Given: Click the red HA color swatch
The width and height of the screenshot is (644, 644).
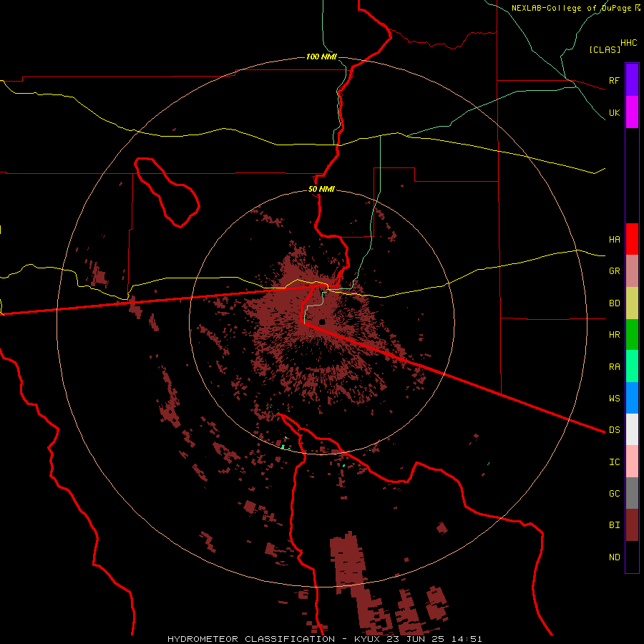Looking at the screenshot, I should tap(632, 239).
